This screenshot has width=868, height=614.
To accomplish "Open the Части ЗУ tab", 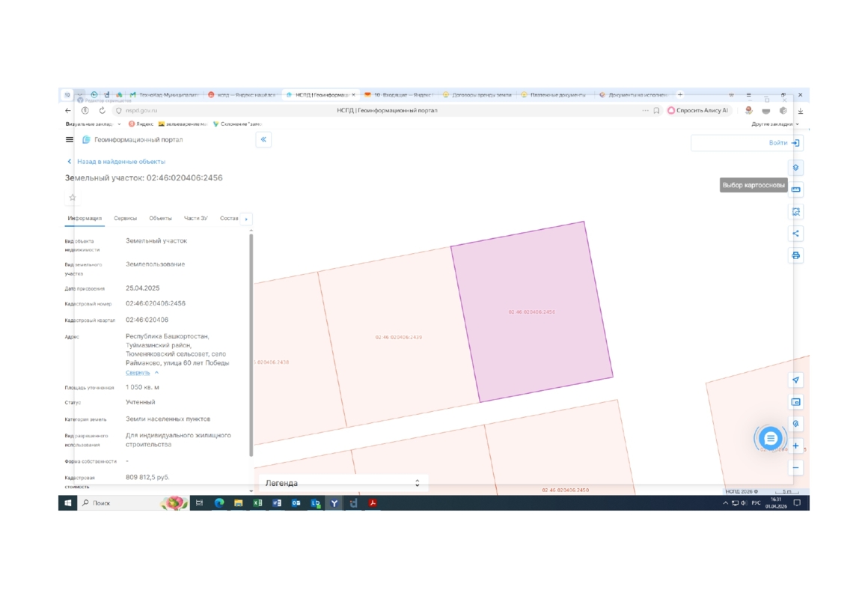I will [x=195, y=219].
